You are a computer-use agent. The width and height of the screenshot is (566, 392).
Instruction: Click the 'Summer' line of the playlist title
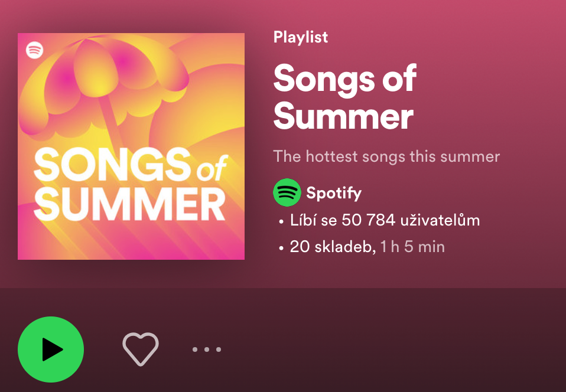coord(343,116)
